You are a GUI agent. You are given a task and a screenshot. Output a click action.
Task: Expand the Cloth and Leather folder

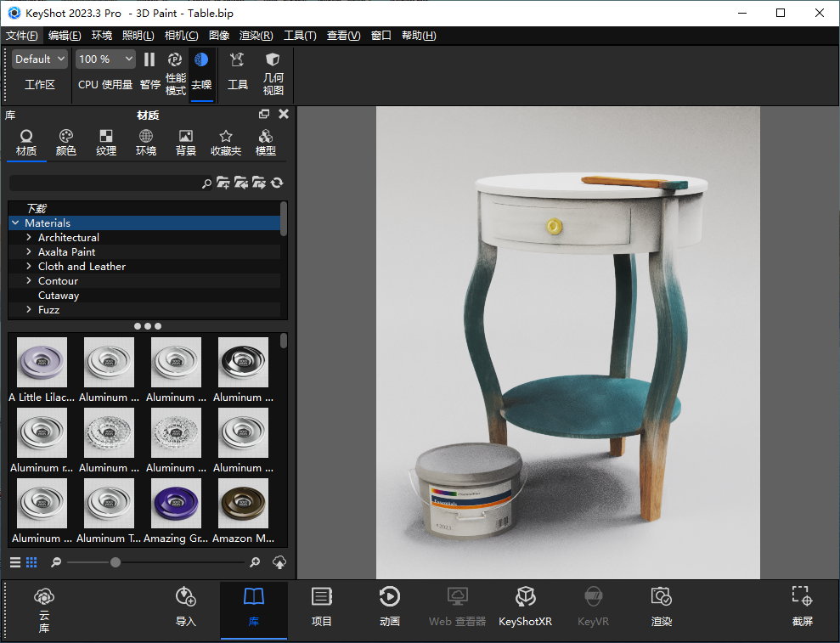(x=29, y=267)
